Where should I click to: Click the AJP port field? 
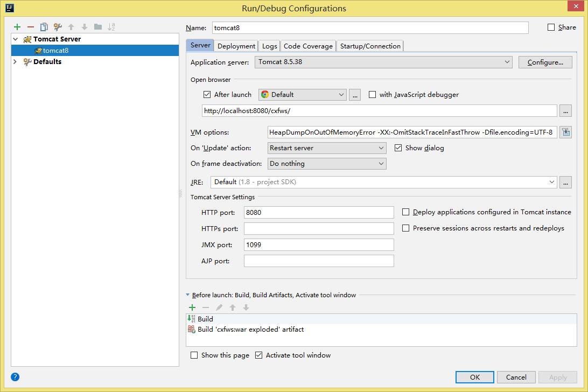pos(319,261)
